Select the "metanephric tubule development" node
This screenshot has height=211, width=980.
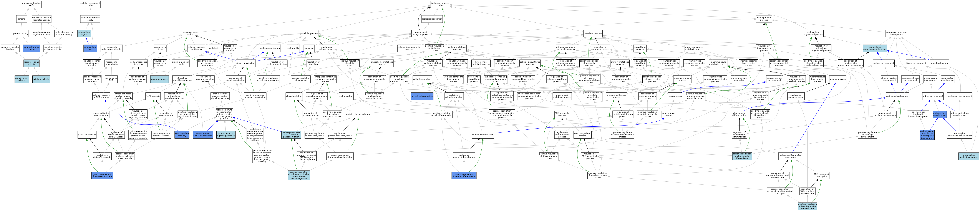pyautogui.click(x=969, y=156)
